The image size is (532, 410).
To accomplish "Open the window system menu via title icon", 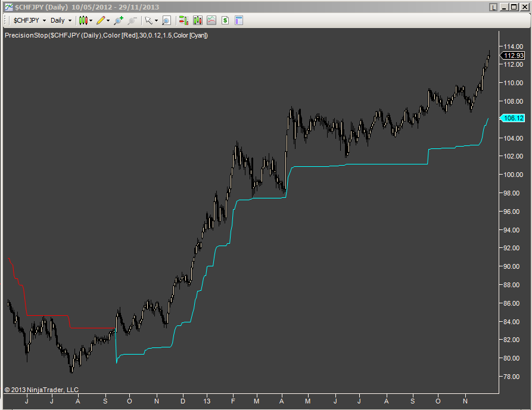I will 7,7.
